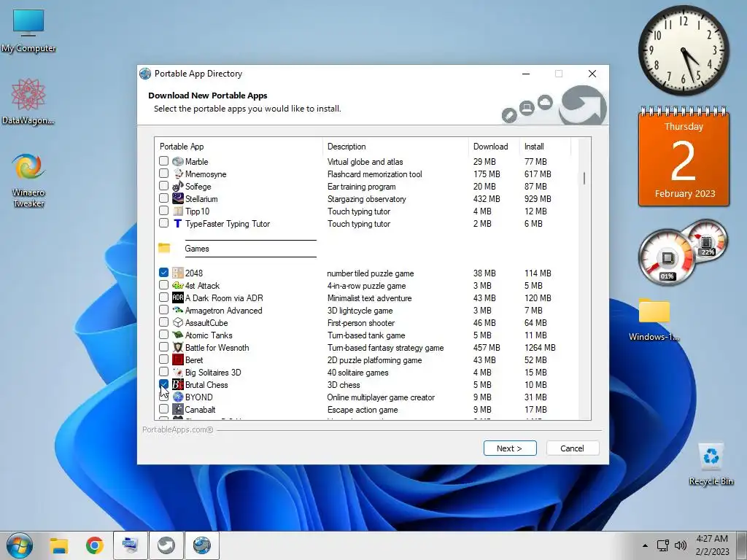The height and width of the screenshot is (560, 747).
Task: Click 'Virtual globe and atlas' description text
Action: 365,161
